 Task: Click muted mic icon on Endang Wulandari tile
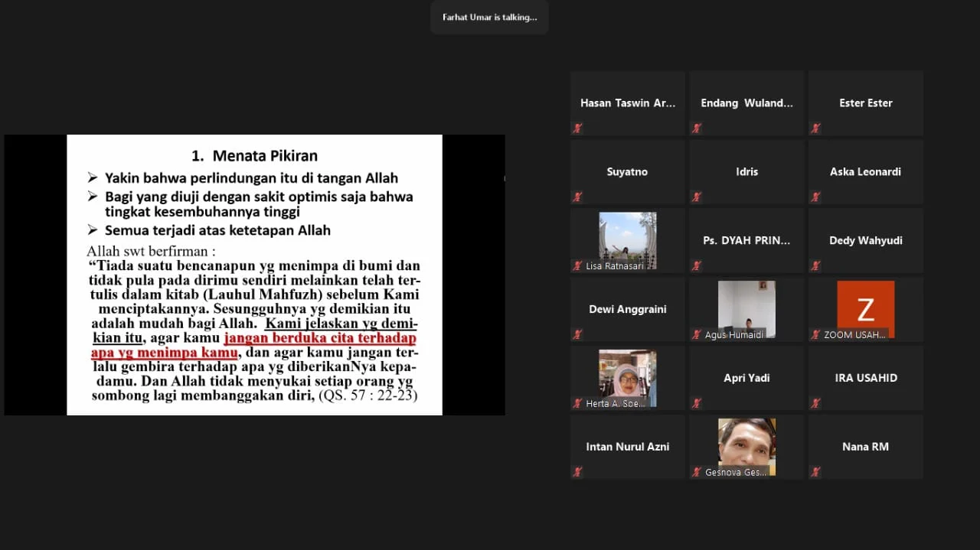[x=697, y=129]
